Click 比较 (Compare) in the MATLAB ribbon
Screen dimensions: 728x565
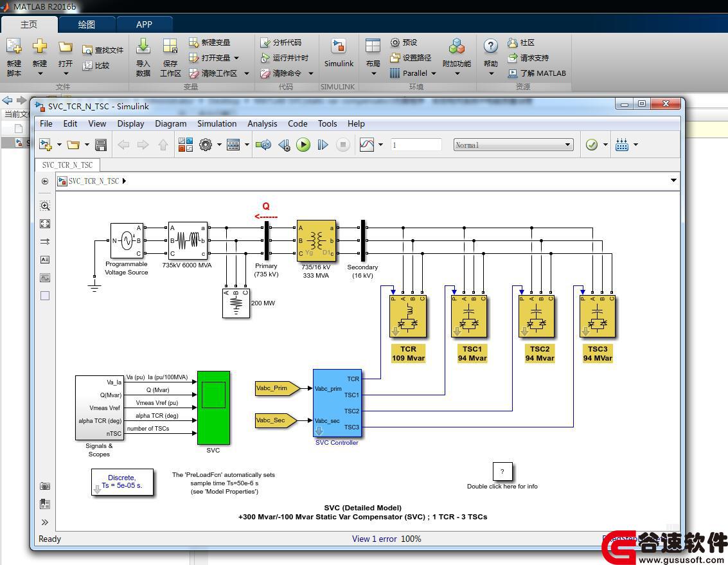tap(96, 66)
